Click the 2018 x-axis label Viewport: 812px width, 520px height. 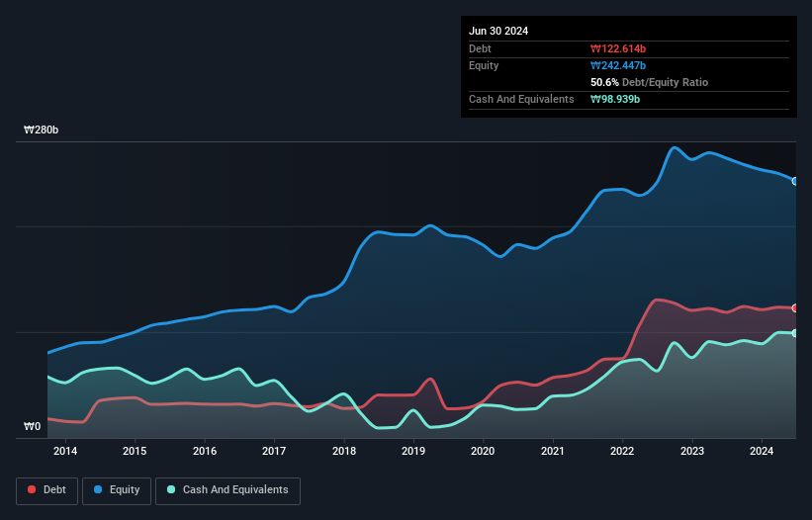[x=344, y=451]
